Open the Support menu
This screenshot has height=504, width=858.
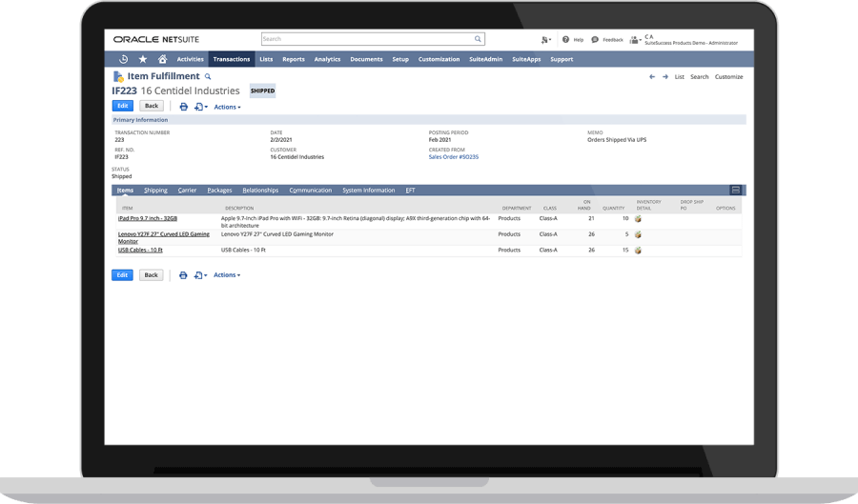(x=562, y=59)
